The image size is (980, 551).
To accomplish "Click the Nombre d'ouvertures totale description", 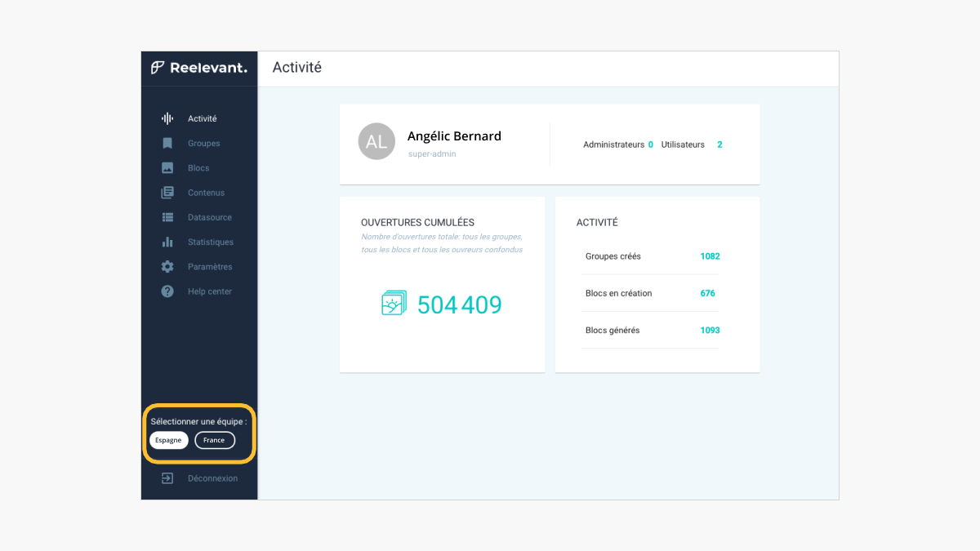I will click(x=442, y=243).
